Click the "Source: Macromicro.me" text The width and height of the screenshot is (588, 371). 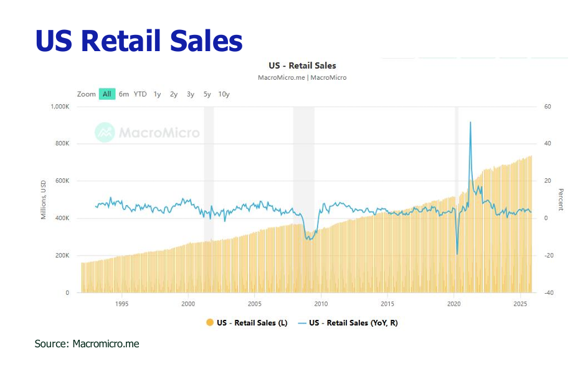(87, 344)
